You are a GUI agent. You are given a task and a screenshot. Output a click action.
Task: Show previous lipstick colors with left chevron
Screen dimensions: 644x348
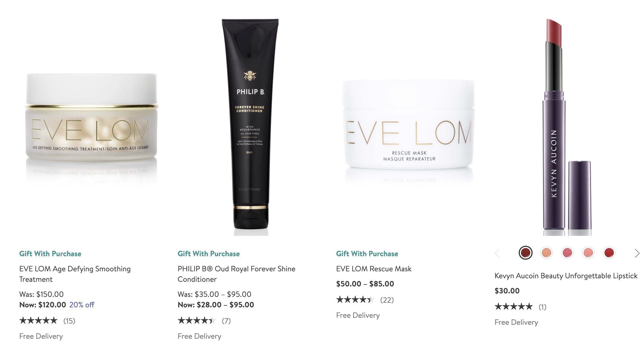[x=497, y=253]
